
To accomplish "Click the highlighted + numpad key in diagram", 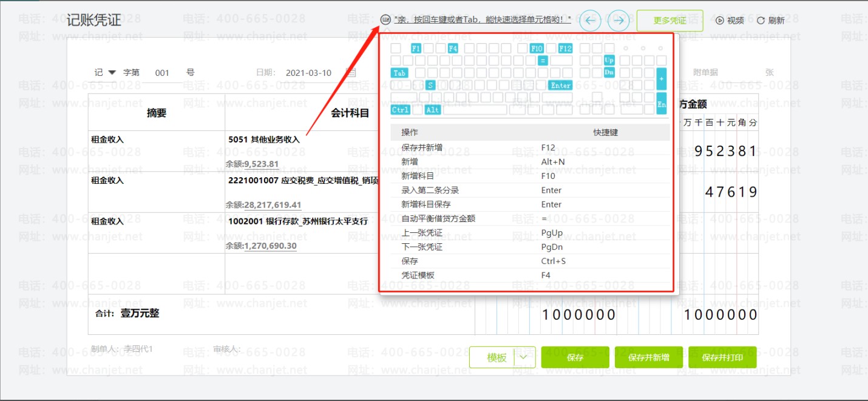I will pos(662,79).
